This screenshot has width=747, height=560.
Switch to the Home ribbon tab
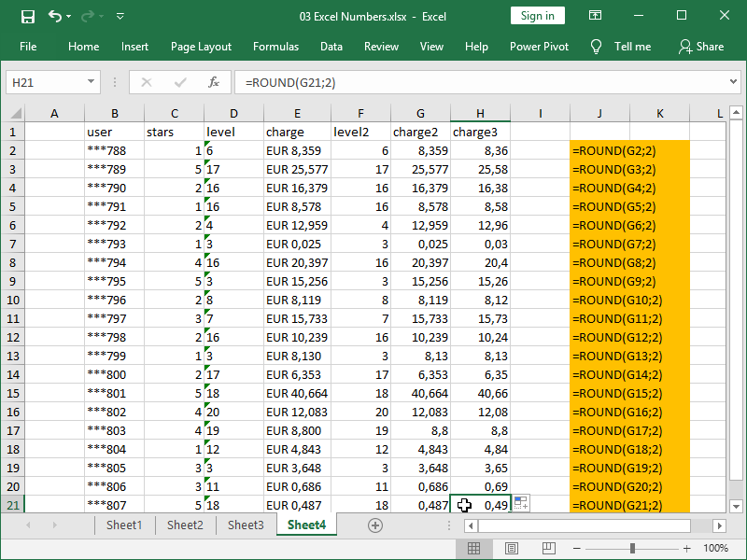pyautogui.click(x=83, y=47)
